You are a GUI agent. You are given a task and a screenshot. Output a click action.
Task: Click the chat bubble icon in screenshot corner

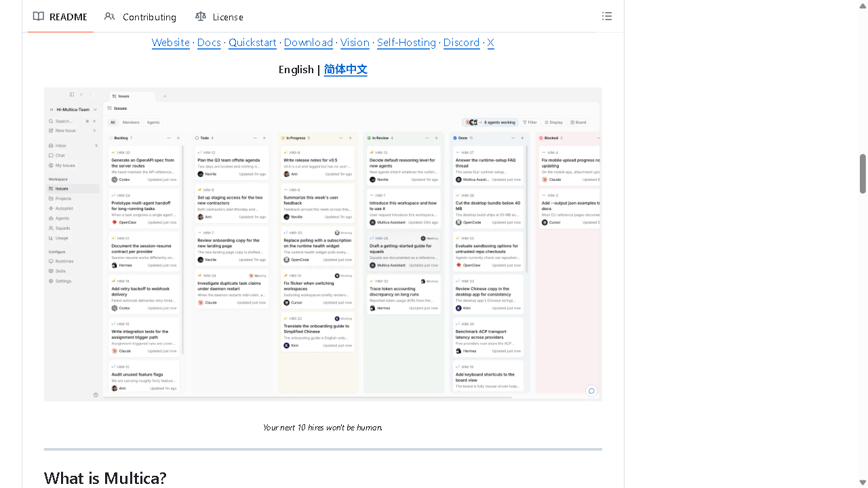tap(591, 390)
